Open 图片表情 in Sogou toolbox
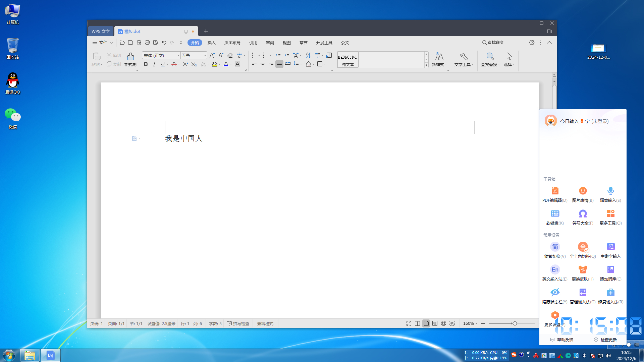This screenshot has width=644, height=362. point(583,194)
